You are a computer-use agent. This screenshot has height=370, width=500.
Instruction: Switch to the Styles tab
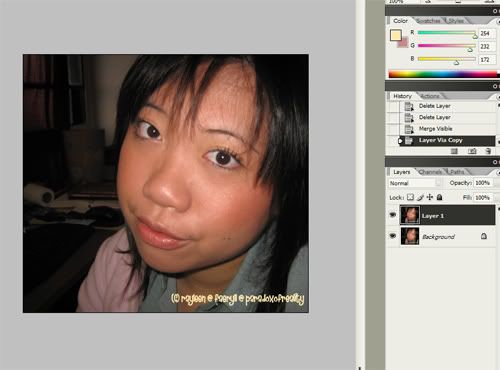pos(456,21)
